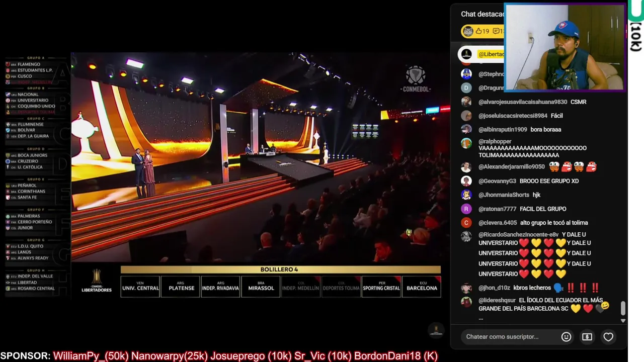This screenshot has width=644, height=362.
Task: Click the 'D' avatar of @Dragunn
Action: pyautogui.click(x=466, y=88)
